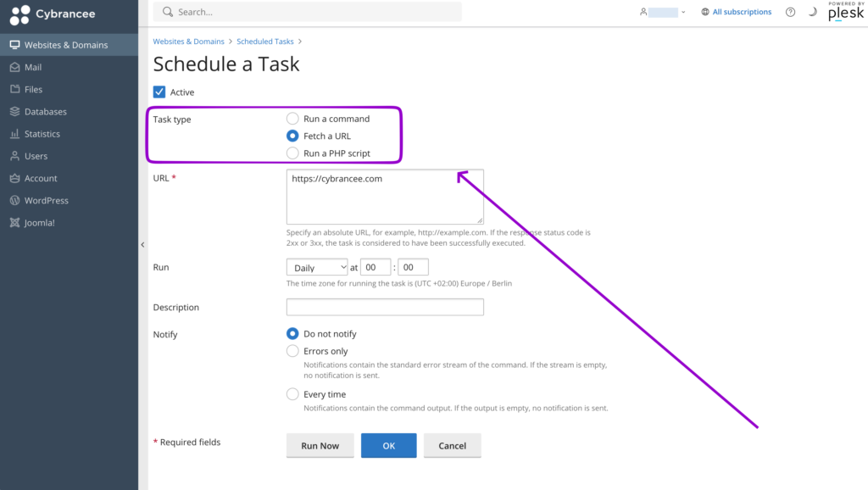Click the Cancel button

453,445
